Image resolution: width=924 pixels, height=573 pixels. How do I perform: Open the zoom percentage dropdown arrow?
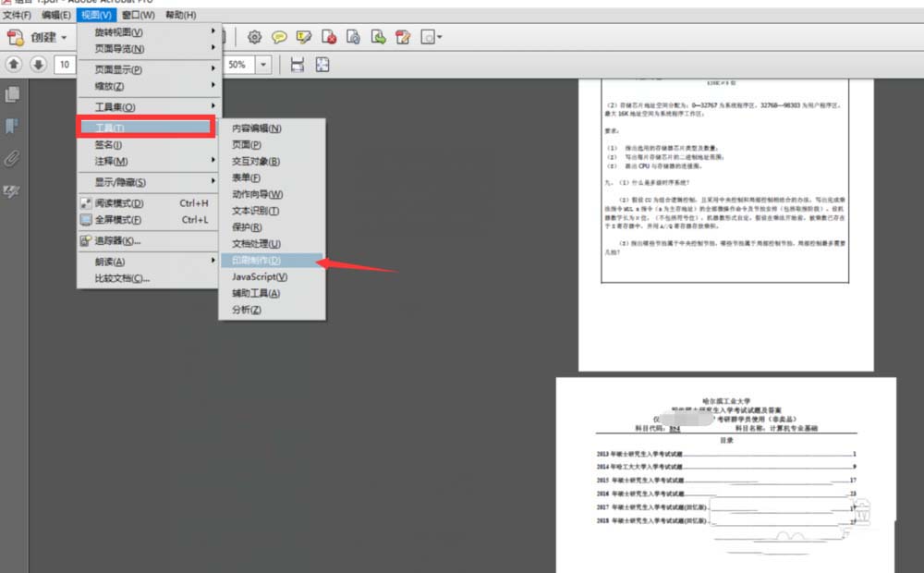(x=263, y=65)
